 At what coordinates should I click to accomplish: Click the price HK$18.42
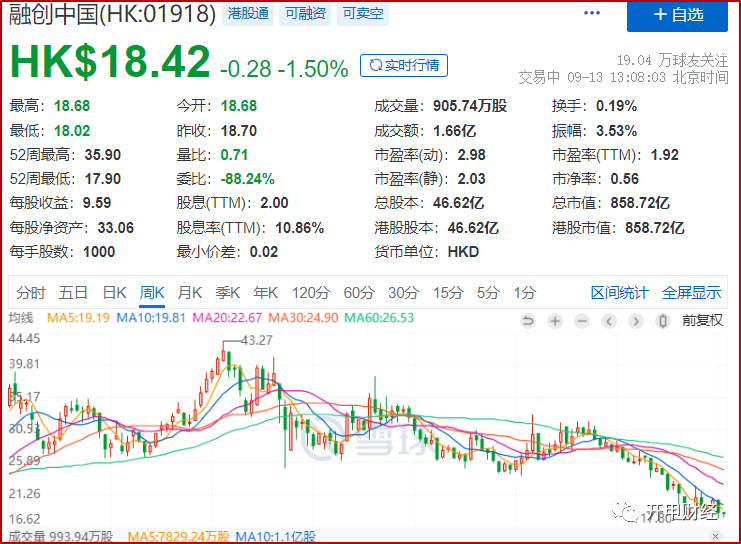point(110,61)
